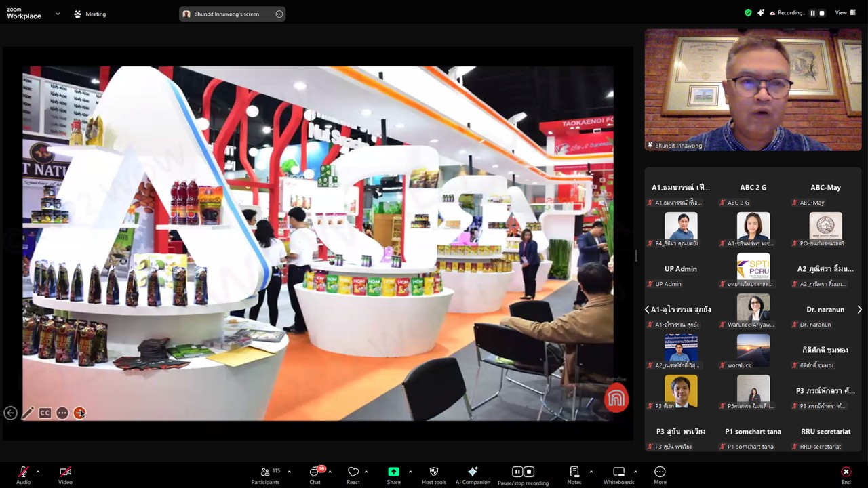This screenshot has height=488, width=868.
Task: Open the Participants panel
Action: (x=265, y=475)
